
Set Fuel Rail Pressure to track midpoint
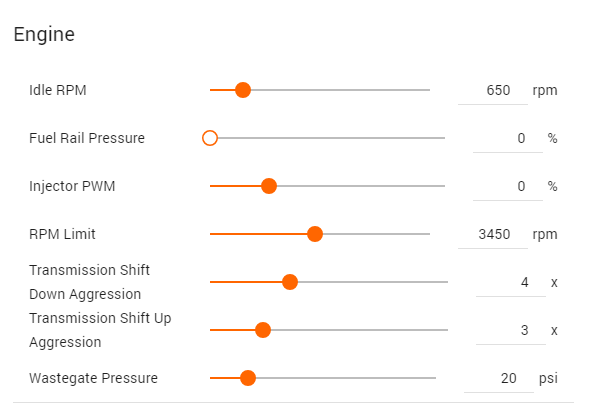tap(328, 138)
